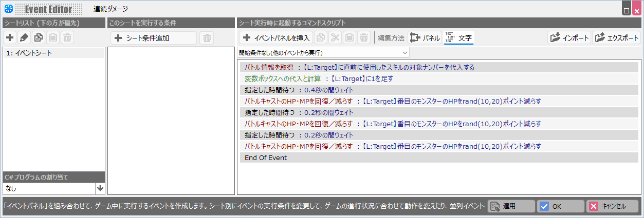Copy the selected sheet in sheet list
The height and width of the screenshot is (218, 644).
(x=39, y=37)
